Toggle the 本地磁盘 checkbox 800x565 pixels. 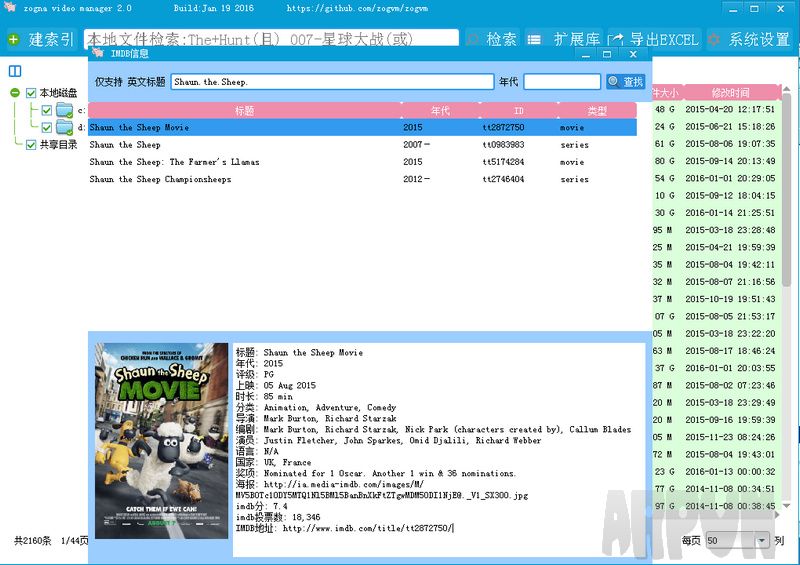tap(31, 93)
